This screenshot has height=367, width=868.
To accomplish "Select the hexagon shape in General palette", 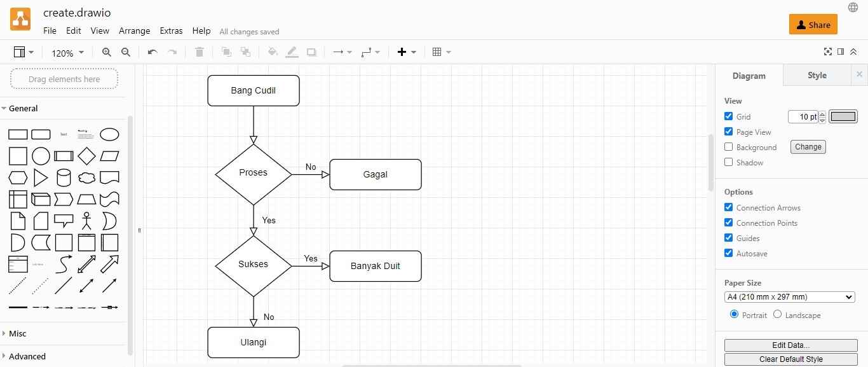I will click(x=18, y=177).
